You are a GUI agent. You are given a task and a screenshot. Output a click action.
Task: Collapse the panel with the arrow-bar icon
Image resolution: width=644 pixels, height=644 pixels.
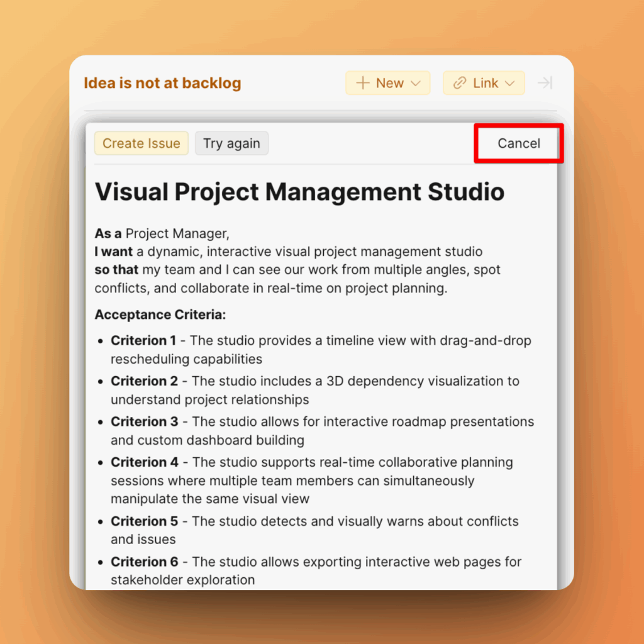click(x=545, y=83)
